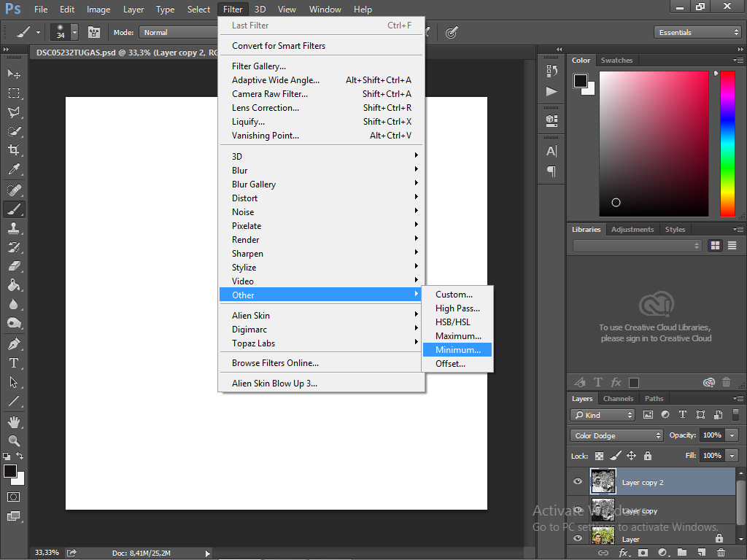Select the Polygonal Lasso tool
747x560 pixels.
coord(14,112)
